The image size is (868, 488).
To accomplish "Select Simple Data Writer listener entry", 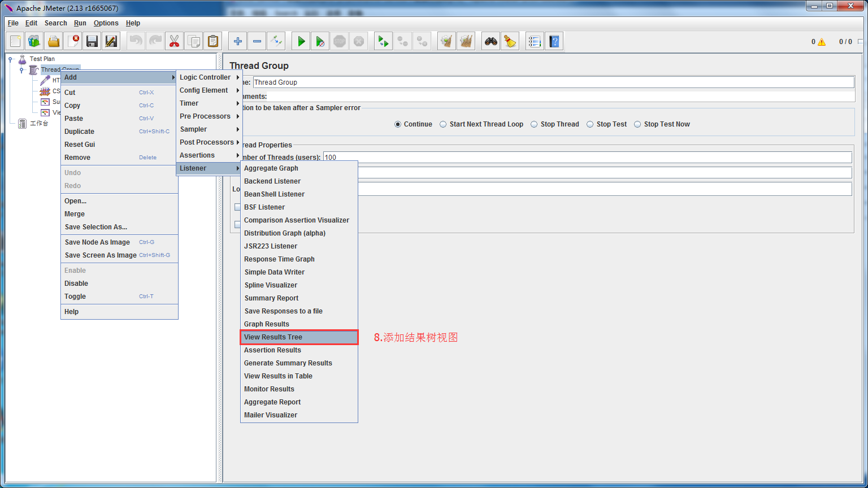I will [299, 272].
